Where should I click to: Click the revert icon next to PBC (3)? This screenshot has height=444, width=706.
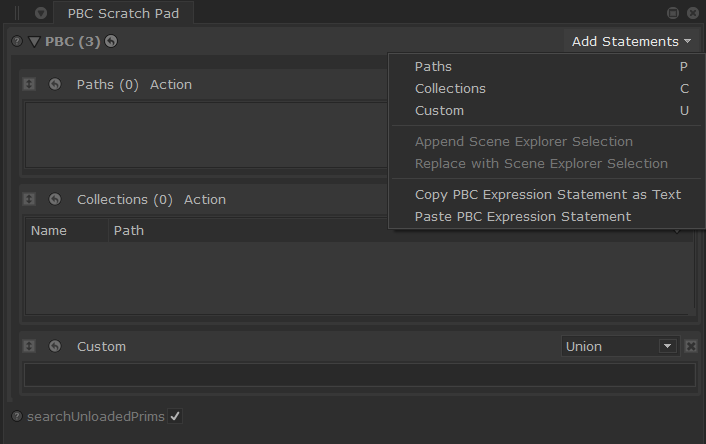coord(111,42)
